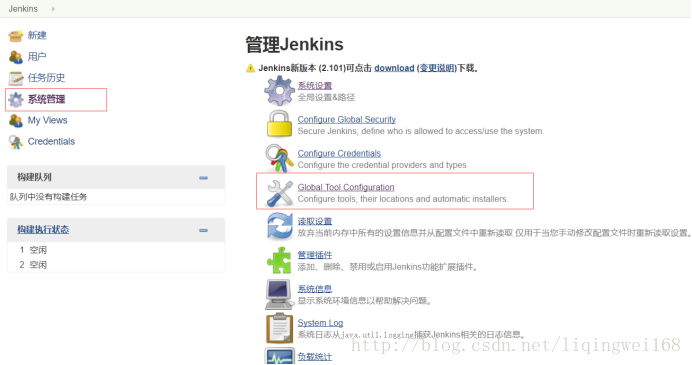The image size is (692, 365).
Task: Open 用户 in the sidebar
Action: [37, 56]
